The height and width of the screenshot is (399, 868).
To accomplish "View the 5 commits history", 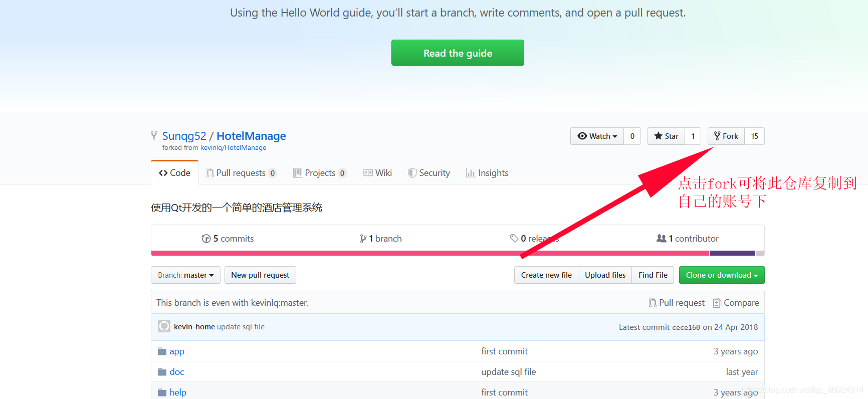I will tap(228, 239).
